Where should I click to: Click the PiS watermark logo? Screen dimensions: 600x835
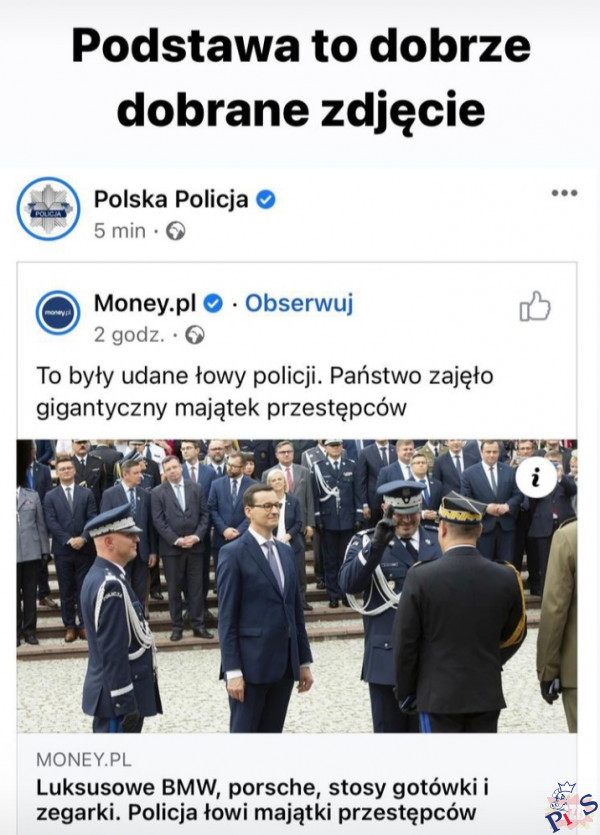(571, 807)
